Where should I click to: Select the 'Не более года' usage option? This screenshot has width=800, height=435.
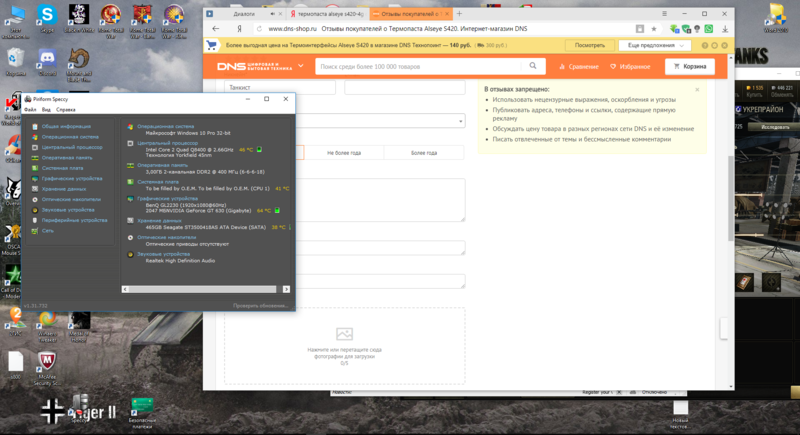[343, 153]
